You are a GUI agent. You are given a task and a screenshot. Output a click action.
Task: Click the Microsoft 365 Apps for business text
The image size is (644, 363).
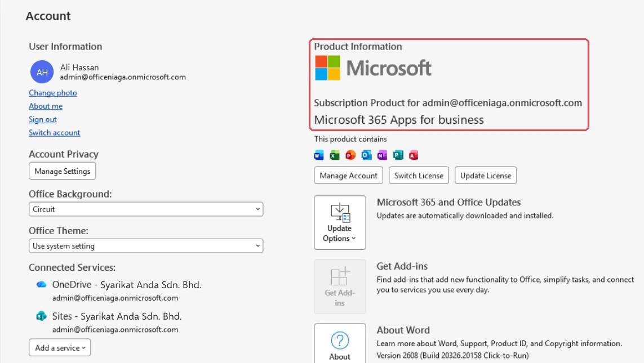click(x=399, y=120)
